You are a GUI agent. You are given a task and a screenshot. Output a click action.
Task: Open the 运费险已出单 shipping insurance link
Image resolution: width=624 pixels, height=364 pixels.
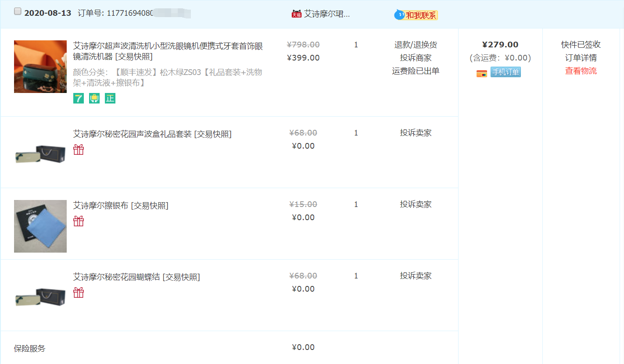pos(416,71)
